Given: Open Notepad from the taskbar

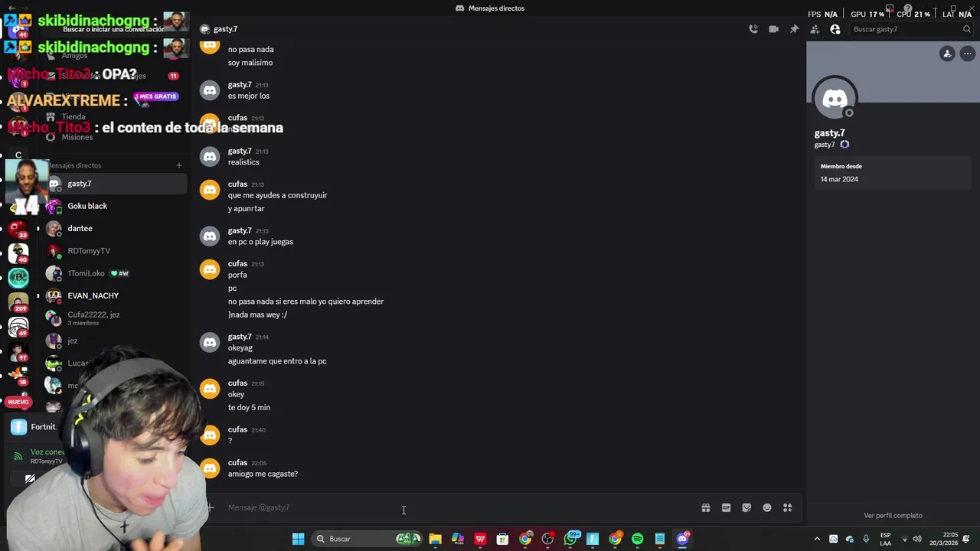Looking at the screenshot, I should [660, 539].
